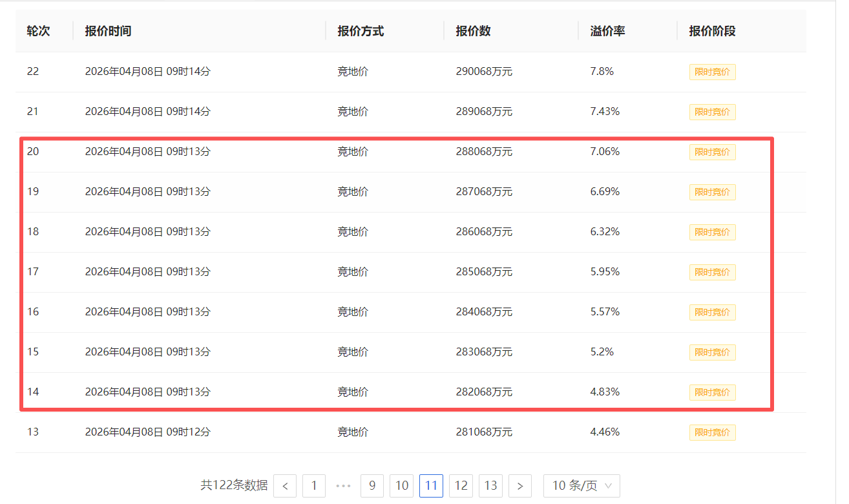Click the 轮次 column header
This screenshot has width=849, height=504.
click(38, 31)
